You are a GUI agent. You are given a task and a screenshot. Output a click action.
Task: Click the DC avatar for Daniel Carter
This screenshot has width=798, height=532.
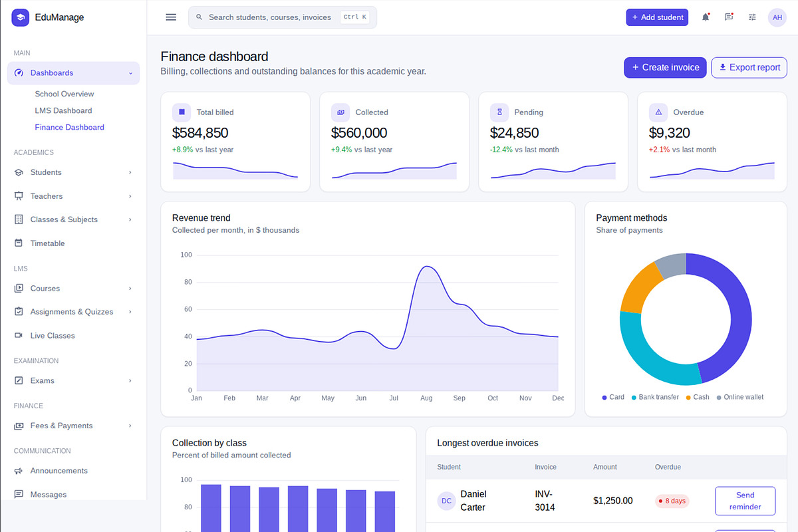(446, 501)
